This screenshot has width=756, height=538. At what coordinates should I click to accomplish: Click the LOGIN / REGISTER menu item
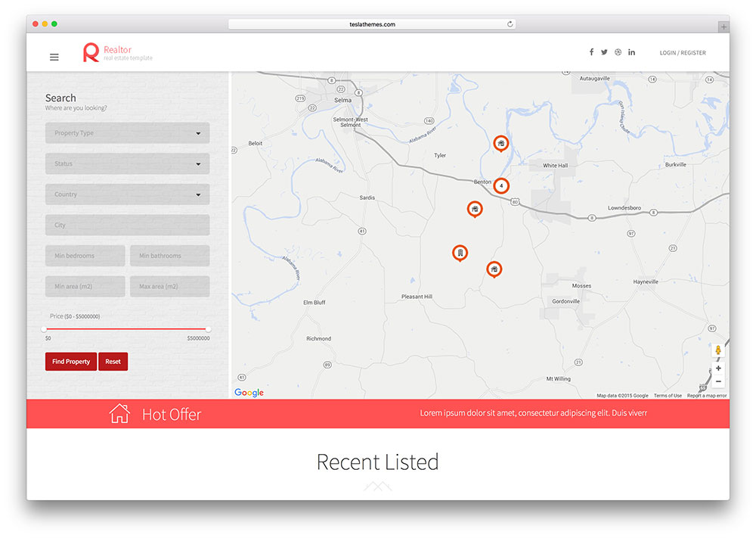point(681,52)
